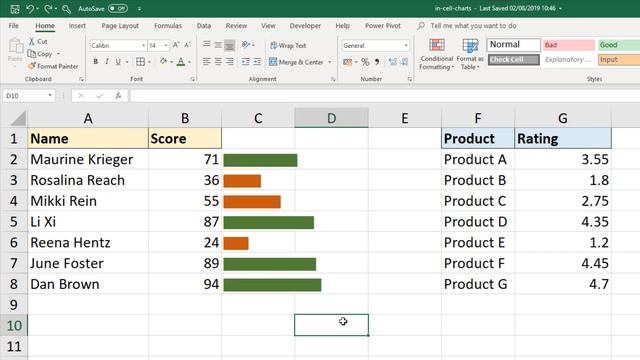640x360 pixels.
Task: Open the General number format dropdown
Action: pyautogui.click(x=406, y=45)
